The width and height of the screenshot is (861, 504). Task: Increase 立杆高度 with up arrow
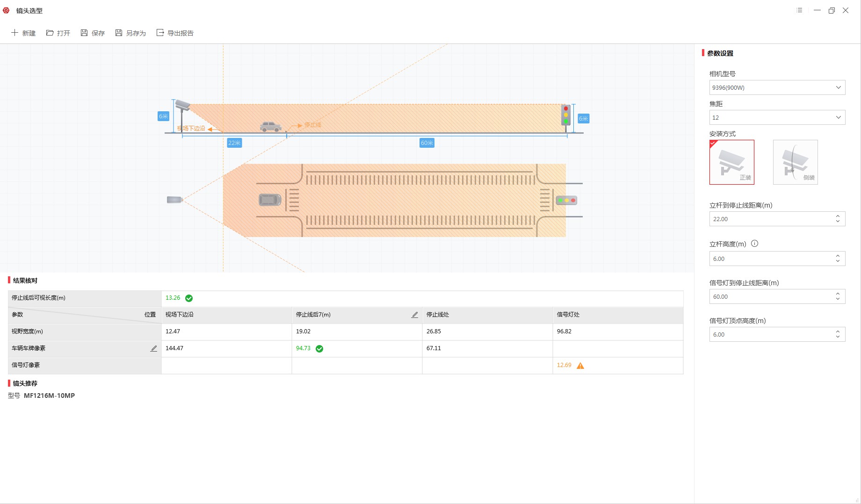[838, 256]
